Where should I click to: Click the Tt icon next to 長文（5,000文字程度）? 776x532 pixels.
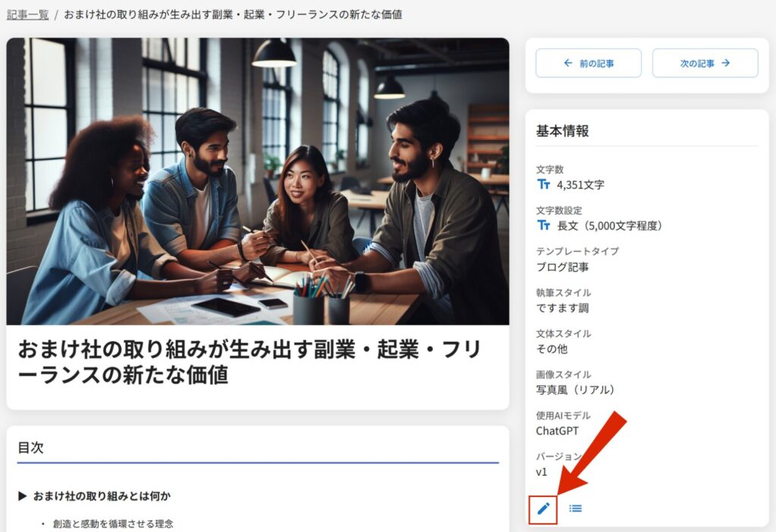pyautogui.click(x=543, y=225)
